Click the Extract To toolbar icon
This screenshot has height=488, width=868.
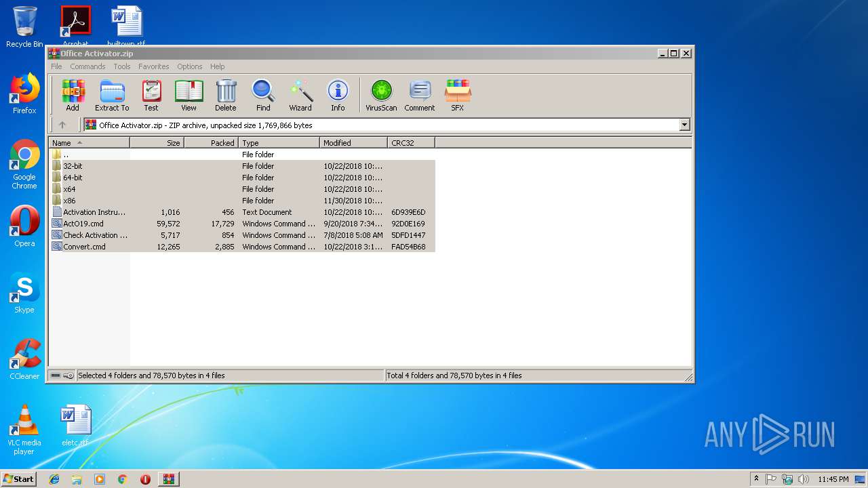pyautogui.click(x=112, y=96)
